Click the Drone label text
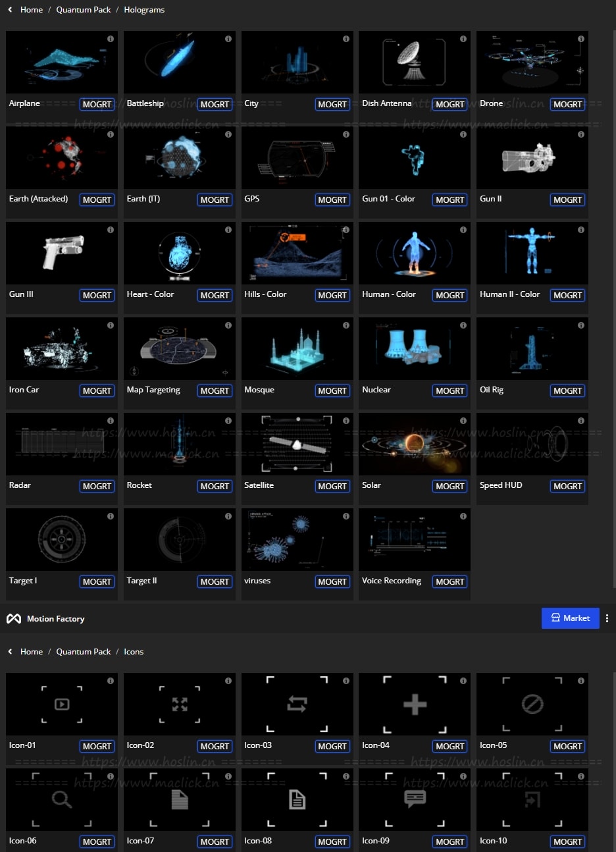The image size is (616, 852). tap(491, 103)
